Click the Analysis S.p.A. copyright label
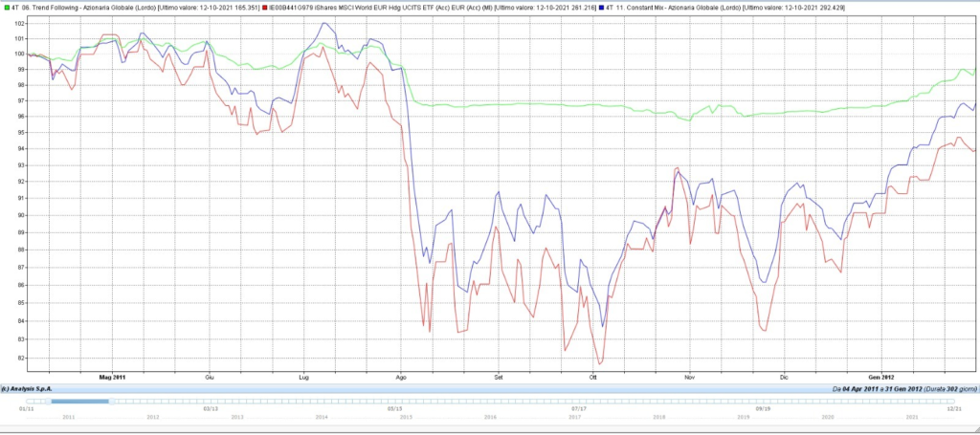Screen dimensions: 980x435 pyautogui.click(x=26, y=389)
